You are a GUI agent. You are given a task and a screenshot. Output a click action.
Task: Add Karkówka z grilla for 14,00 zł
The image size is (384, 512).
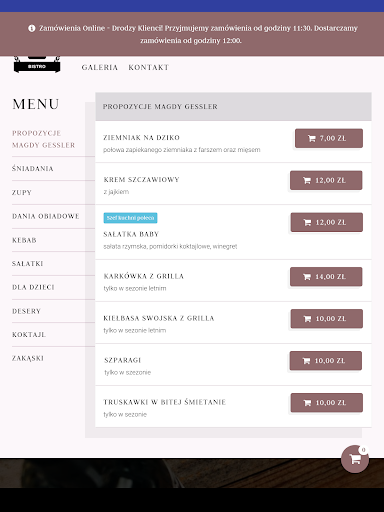326,277
